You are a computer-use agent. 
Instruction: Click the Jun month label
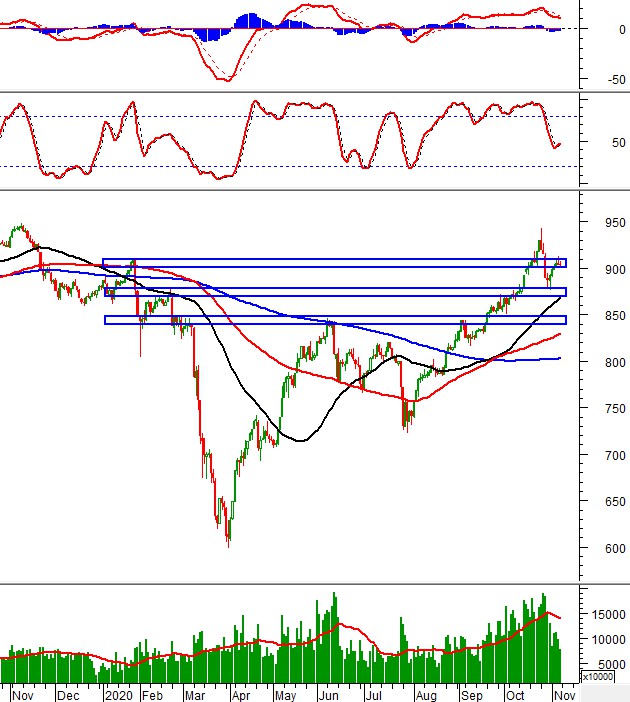[x=328, y=692]
